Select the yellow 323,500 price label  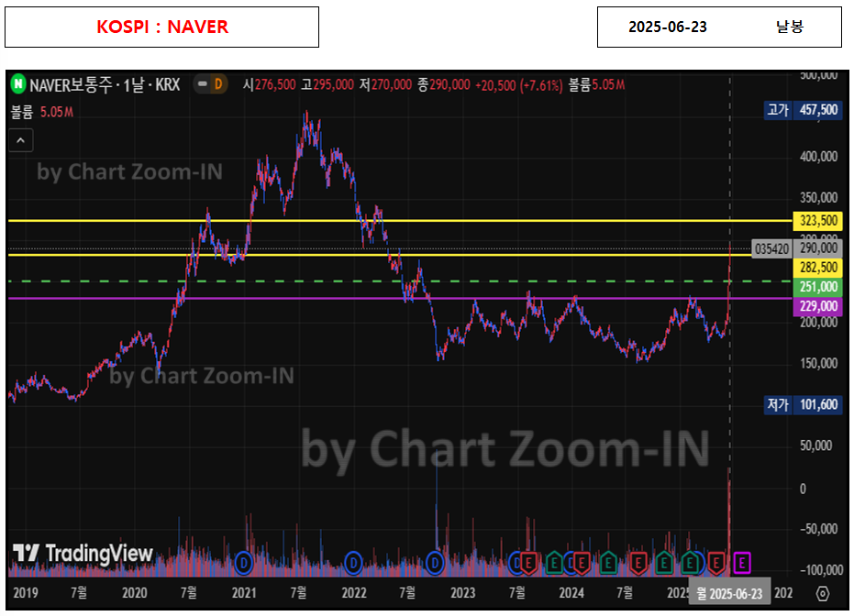818,220
